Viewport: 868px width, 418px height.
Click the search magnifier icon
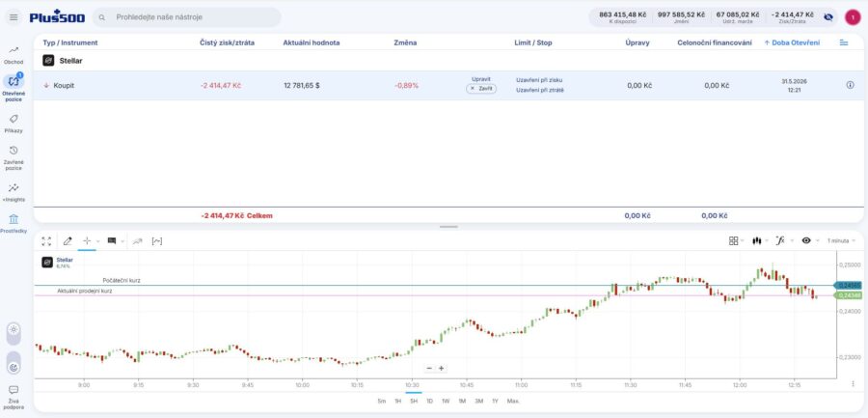[102, 17]
